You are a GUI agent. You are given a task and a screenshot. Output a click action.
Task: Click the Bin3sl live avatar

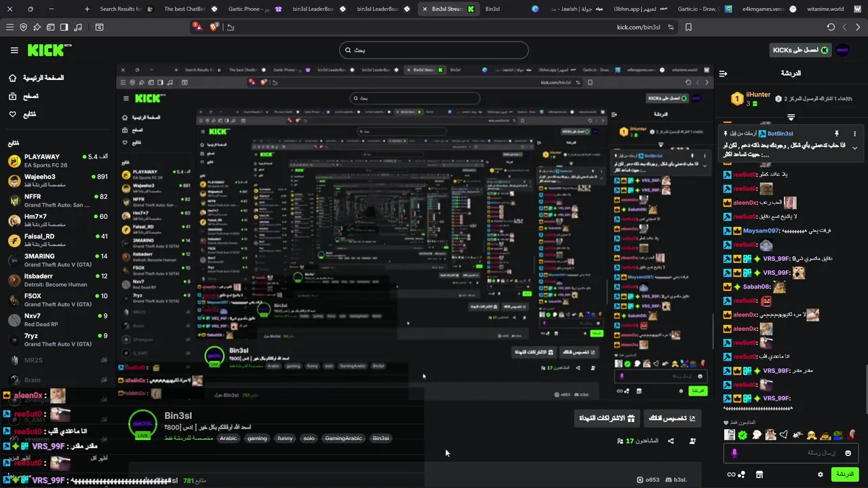click(143, 424)
